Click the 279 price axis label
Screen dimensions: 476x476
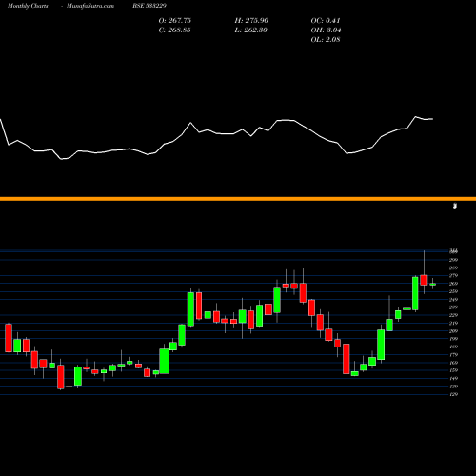coord(454,276)
